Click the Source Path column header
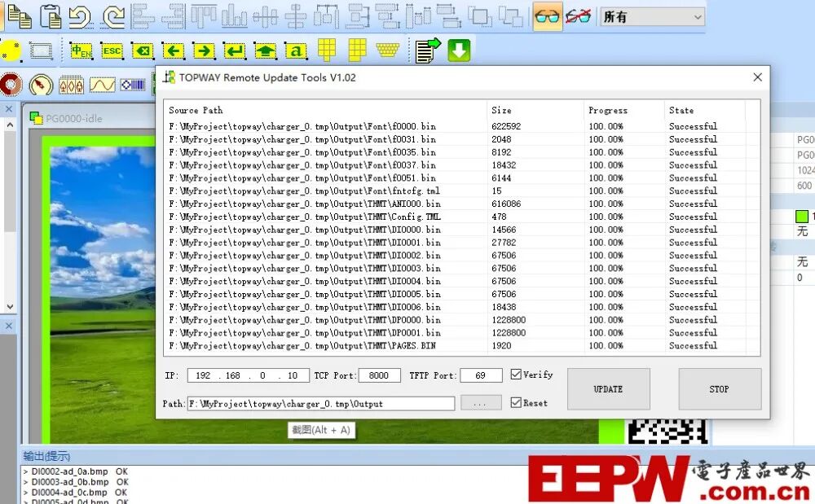The width and height of the screenshot is (815, 504). click(325, 110)
